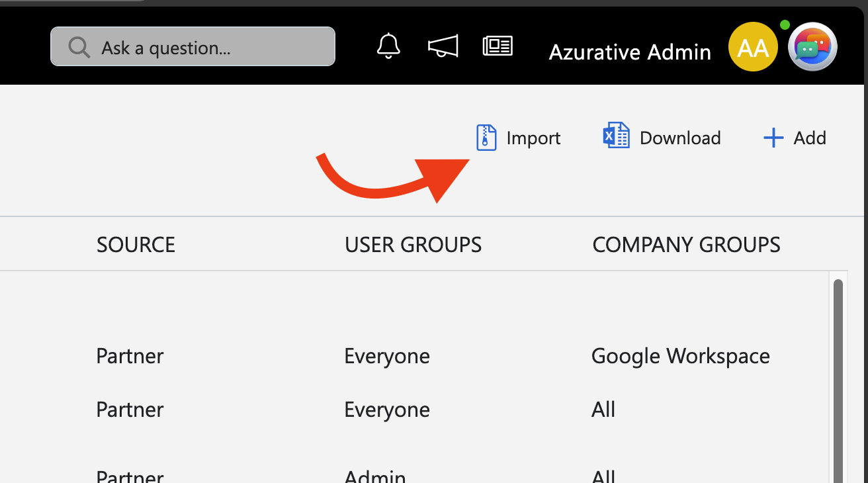Viewport: 868px width, 483px height.
Task: Sort by the SOURCE column header
Action: (x=136, y=245)
